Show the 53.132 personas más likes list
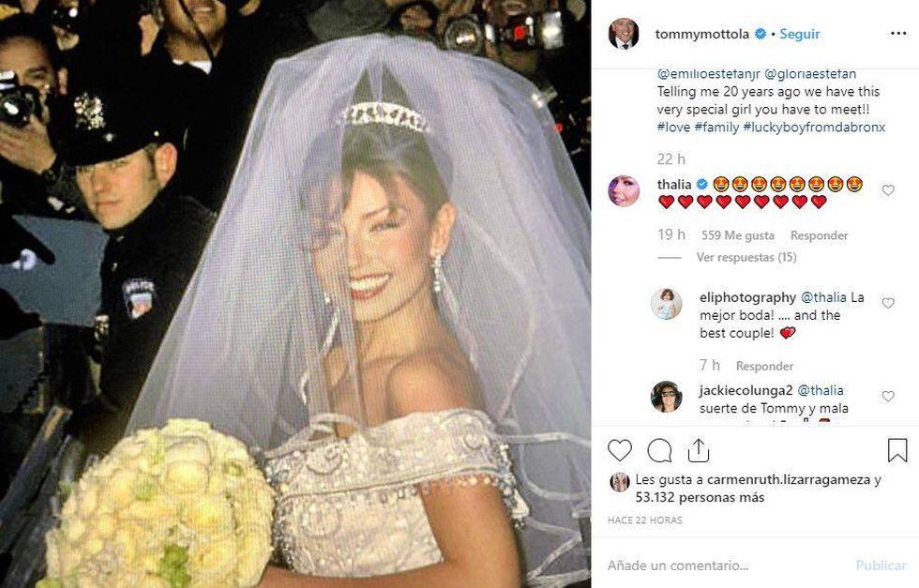This screenshot has width=919, height=588. pos(700,497)
